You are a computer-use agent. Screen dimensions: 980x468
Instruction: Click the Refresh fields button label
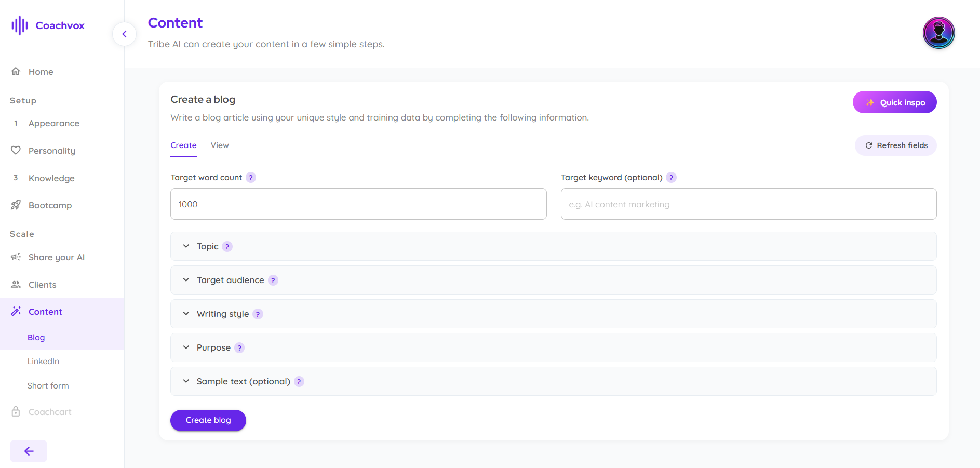click(902, 145)
